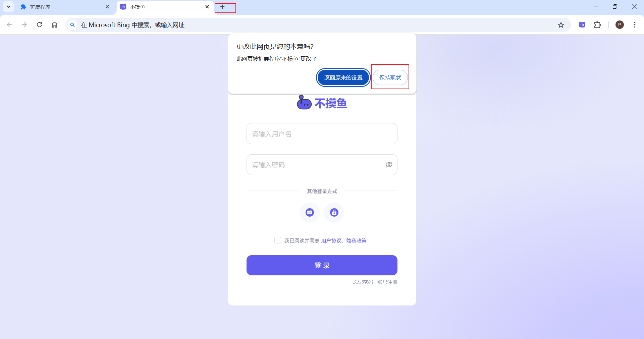Check the 我已阅读并同意 agreement checkbox
This screenshot has width=644, height=339.
pos(278,240)
